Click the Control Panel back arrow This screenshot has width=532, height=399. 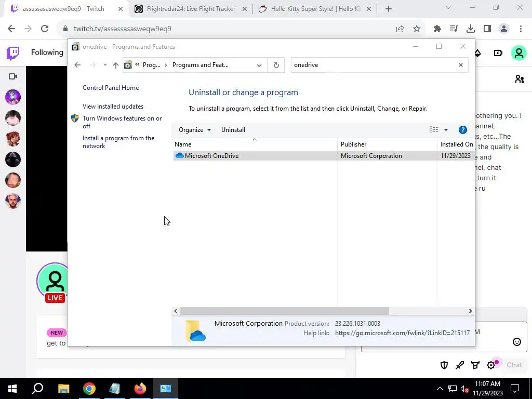[77, 65]
